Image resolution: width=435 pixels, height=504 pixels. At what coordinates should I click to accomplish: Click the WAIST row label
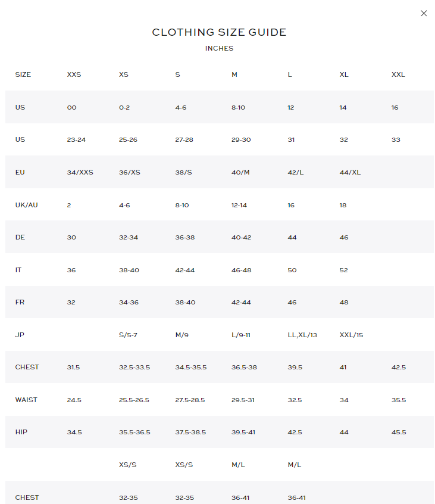[x=26, y=400]
